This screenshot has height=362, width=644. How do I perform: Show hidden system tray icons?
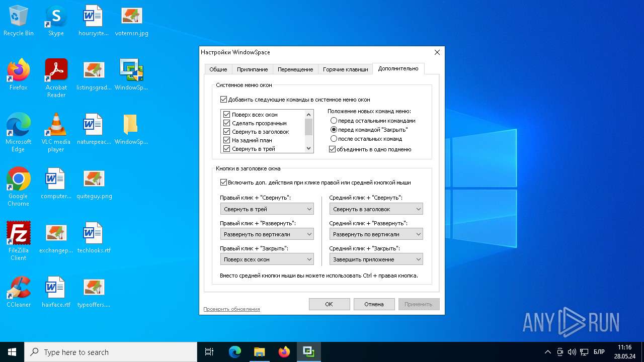click(548, 352)
